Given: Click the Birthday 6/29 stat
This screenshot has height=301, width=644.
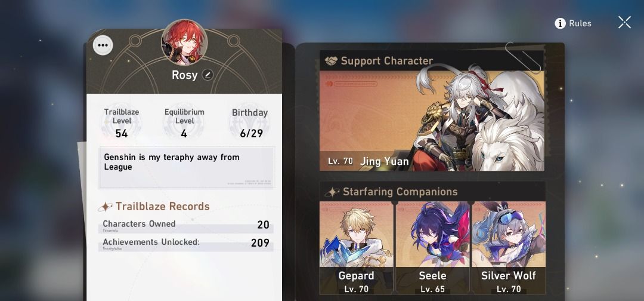Looking at the screenshot, I should click(x=250, y=123).
